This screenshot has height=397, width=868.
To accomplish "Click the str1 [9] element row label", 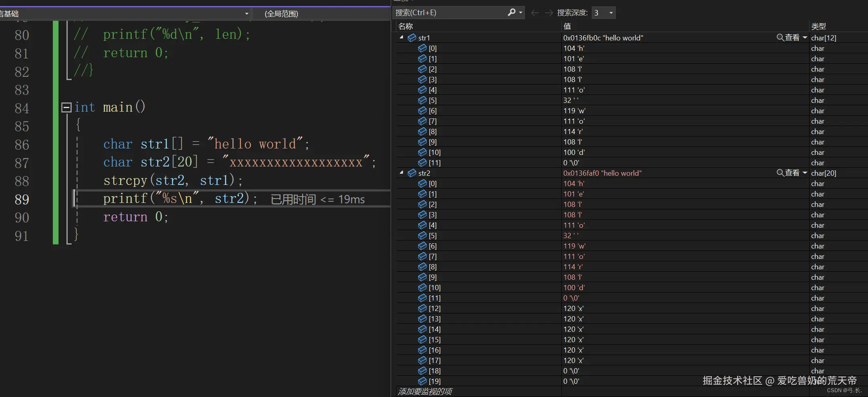I will (x=432, y=142).
